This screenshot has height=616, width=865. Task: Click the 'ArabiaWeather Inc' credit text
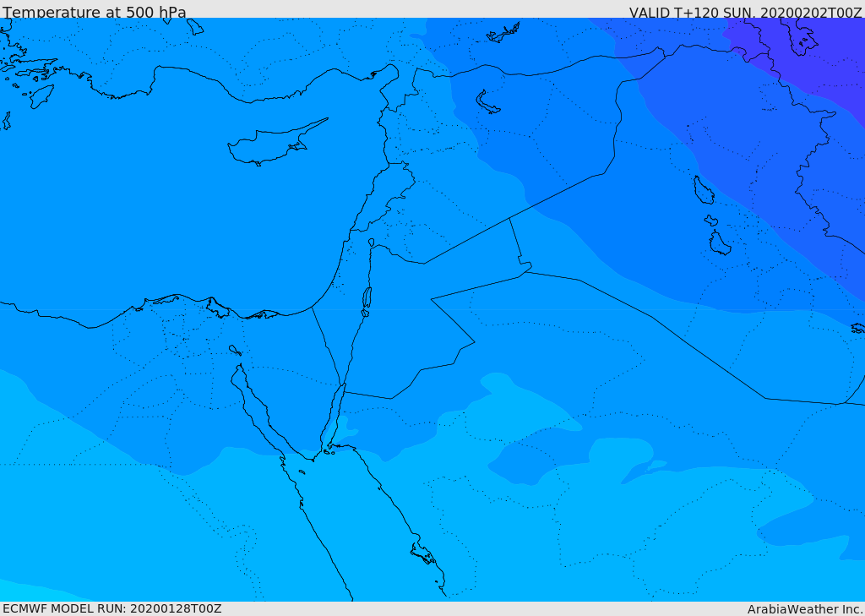(x=805, y=609)
